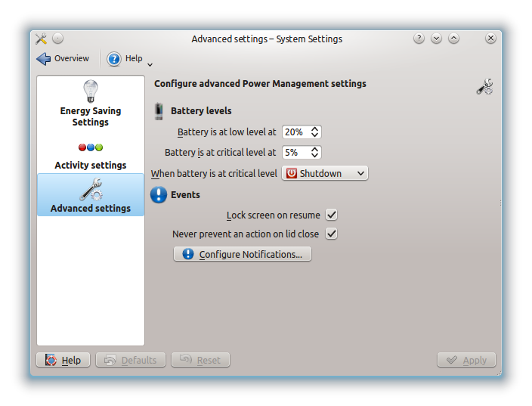Increase critical battery level with up arrow

click(314, 150)
